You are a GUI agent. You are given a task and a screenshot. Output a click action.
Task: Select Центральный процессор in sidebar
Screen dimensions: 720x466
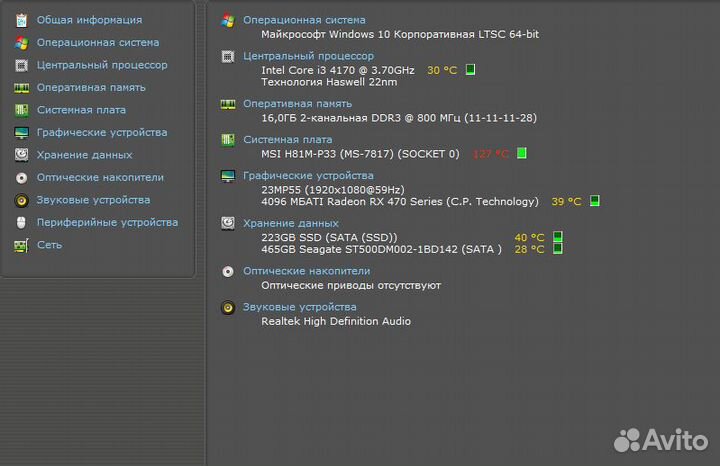[102, 65]
